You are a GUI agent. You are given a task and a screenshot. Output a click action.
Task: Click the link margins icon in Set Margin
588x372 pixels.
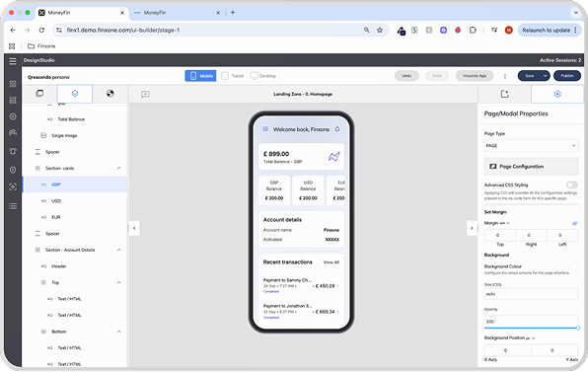574,223
